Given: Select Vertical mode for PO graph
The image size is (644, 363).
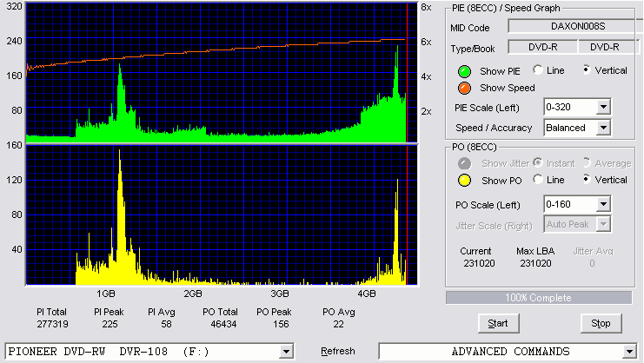Looking at the screenshot, I should coord(587,180).
